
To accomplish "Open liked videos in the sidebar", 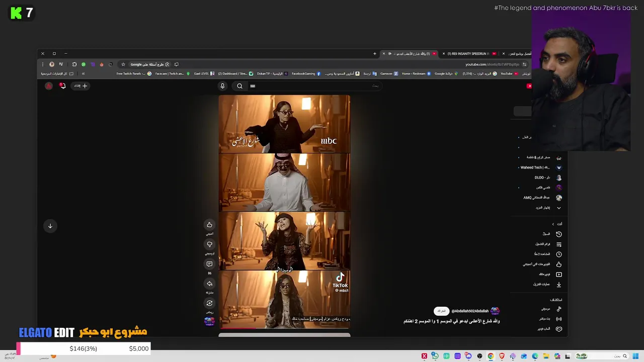I will (x=542, y=264).
